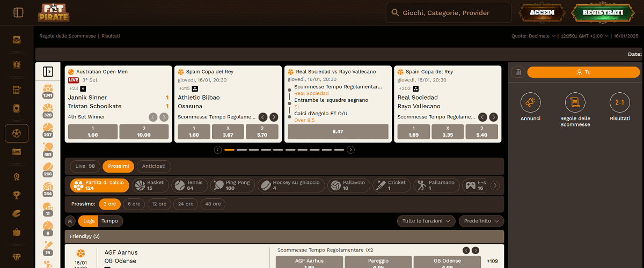644x268 pixels.
Task: Open the trophy icon in sidebar
Action: tap(17, 195)
